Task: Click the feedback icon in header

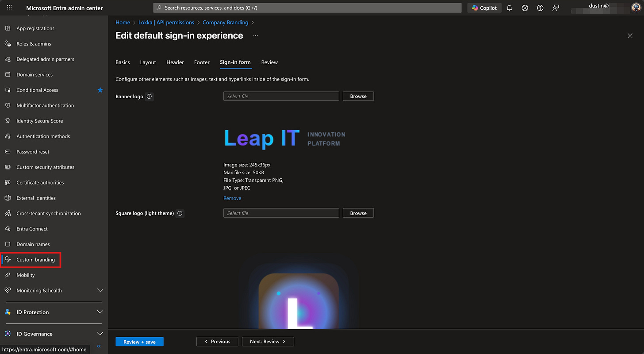Action: (x=556, y=8)
